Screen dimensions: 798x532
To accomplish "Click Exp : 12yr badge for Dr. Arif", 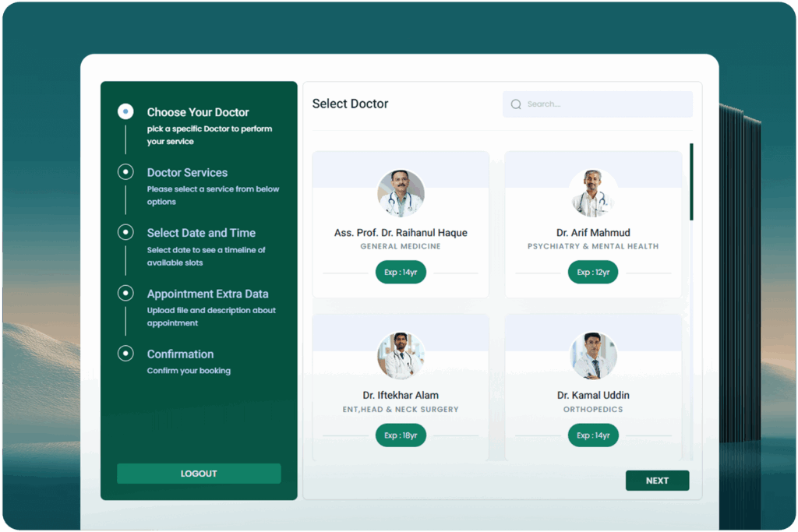I will [593, 273].
